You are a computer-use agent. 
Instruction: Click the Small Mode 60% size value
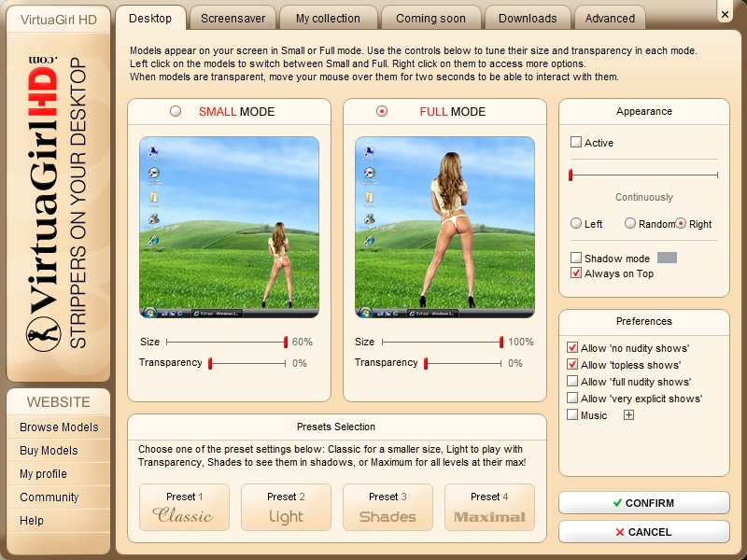(x=302, y=342)
